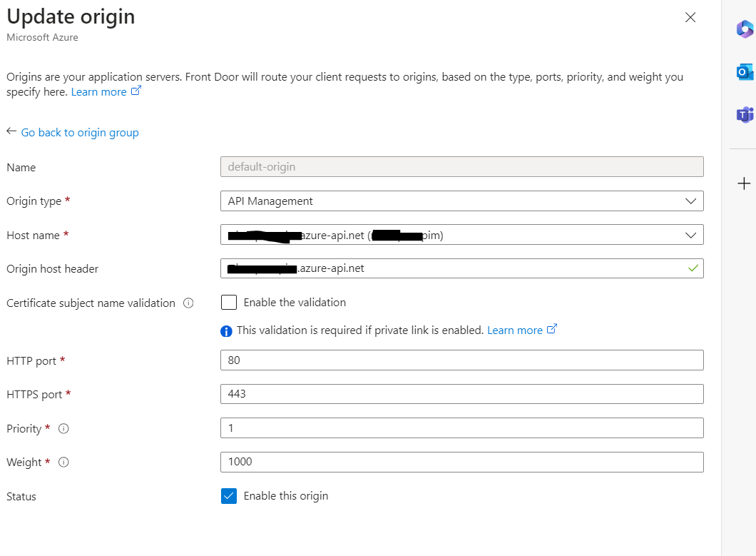Click external link icon after validation Learn more
This screenshot has height=556, width=756.
tap(552, 329)
